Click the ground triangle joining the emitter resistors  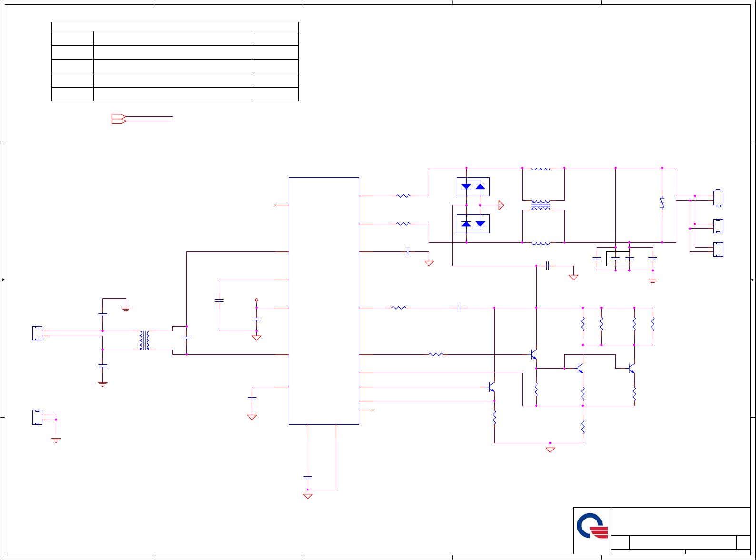point(550,449)
